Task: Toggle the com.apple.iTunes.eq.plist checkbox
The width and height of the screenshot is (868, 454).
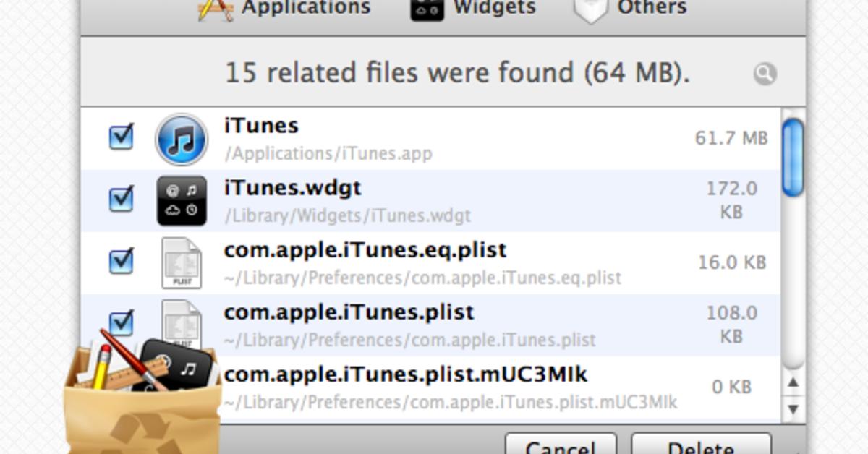Action: tap(122, 260)
